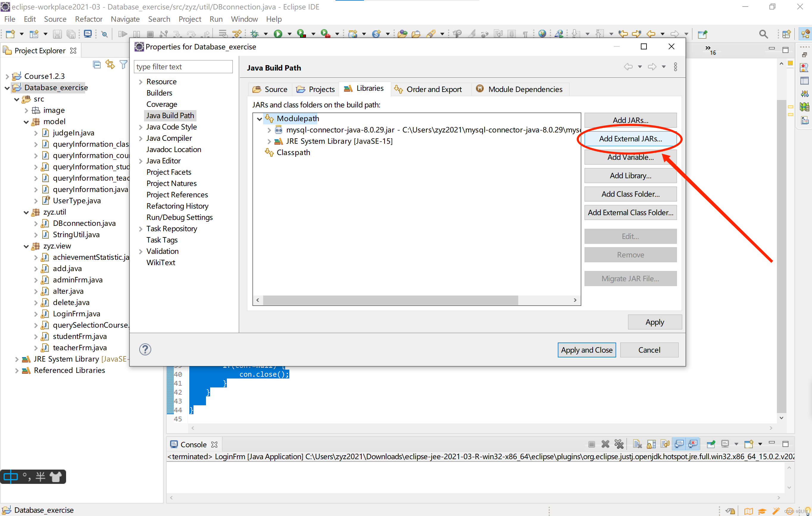Click the Save All toolbar icon
Screen dimensions: 812x516
71,34
